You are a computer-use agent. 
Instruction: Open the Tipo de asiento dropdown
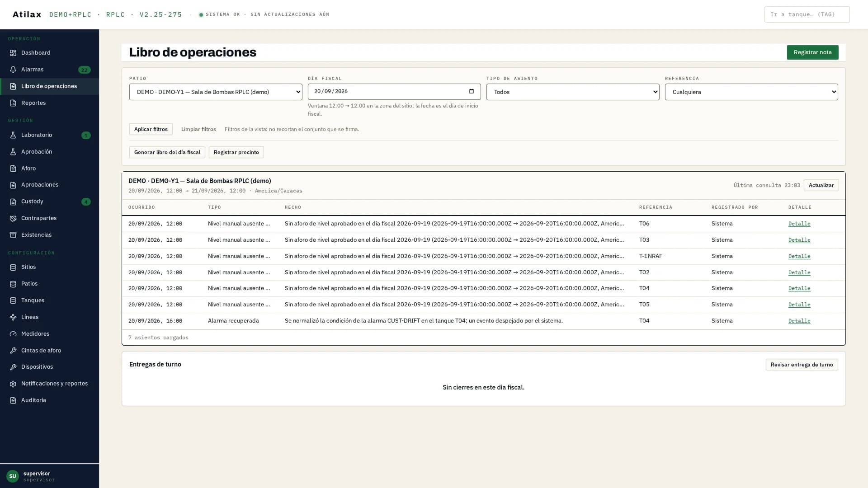coord(573,92)
